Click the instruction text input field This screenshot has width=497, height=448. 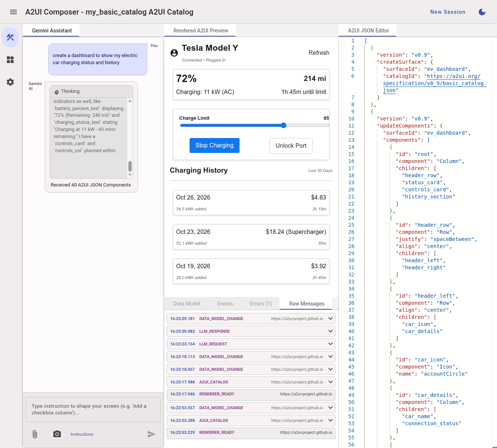pyautogui.click(x=93, y=410)
